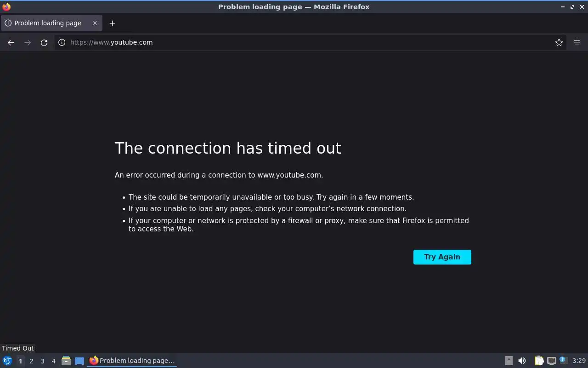Open the removable media tray icon
This screenshot has height=368, width=588.
point(509,361)
